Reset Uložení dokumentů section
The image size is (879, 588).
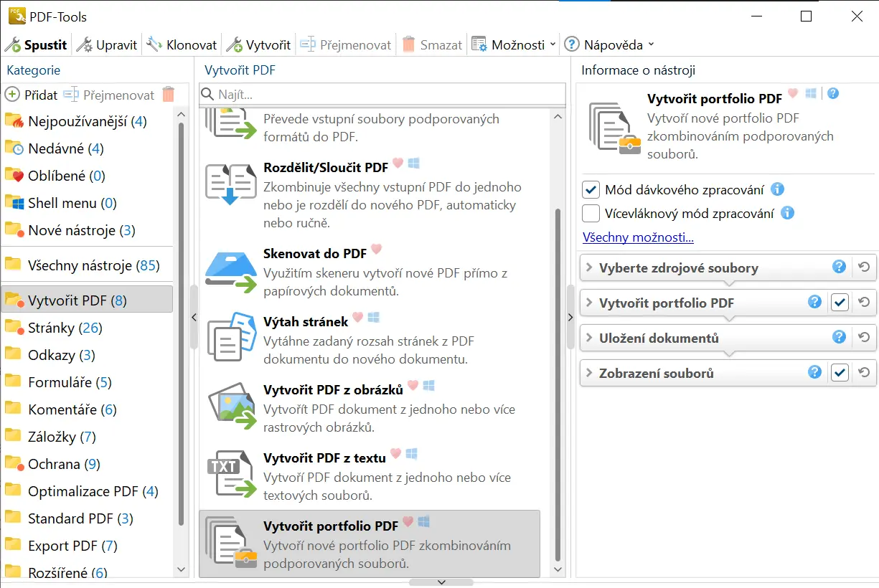pyautogui.click(x=864, y=338)
